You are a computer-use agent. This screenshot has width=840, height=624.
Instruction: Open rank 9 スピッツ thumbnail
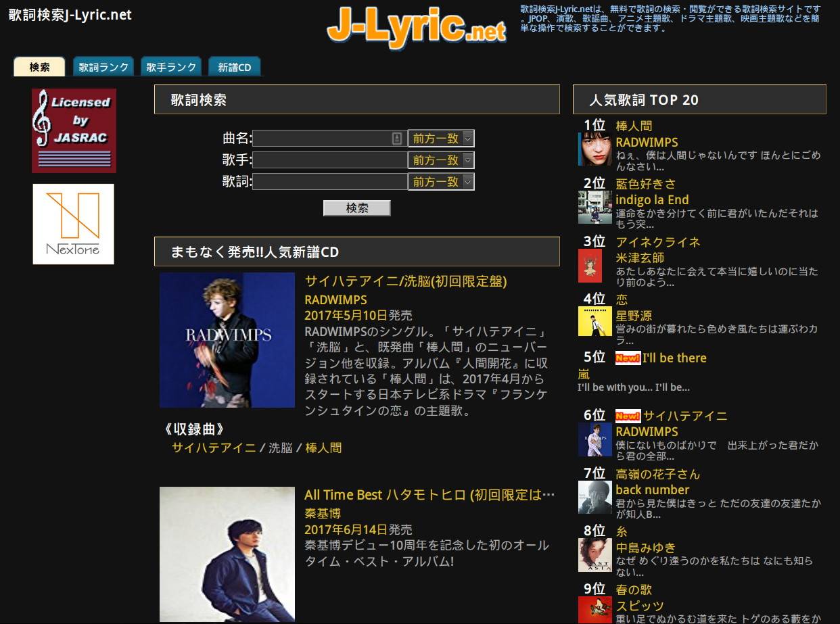[x=595, y=608]
